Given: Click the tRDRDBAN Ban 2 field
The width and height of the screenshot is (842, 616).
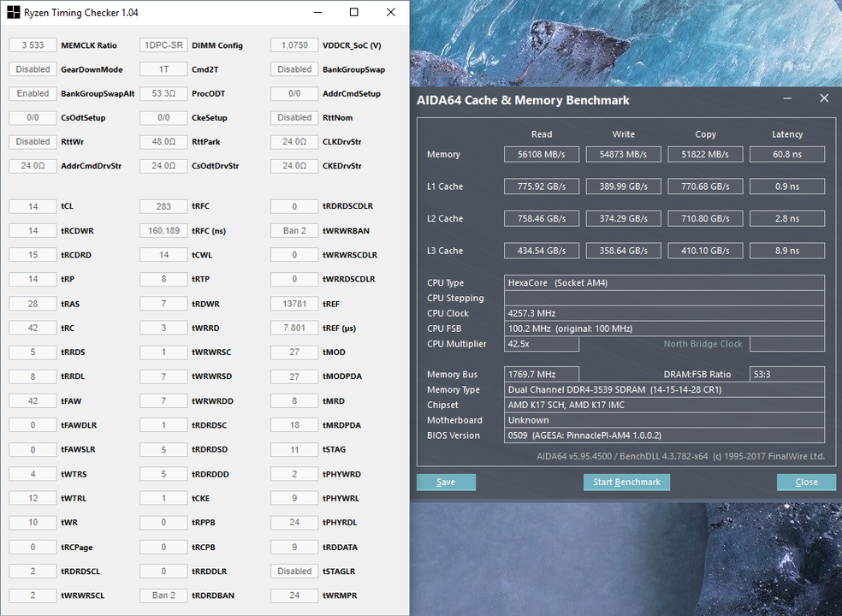Looking at the screenshot, I should click(163, 595).
